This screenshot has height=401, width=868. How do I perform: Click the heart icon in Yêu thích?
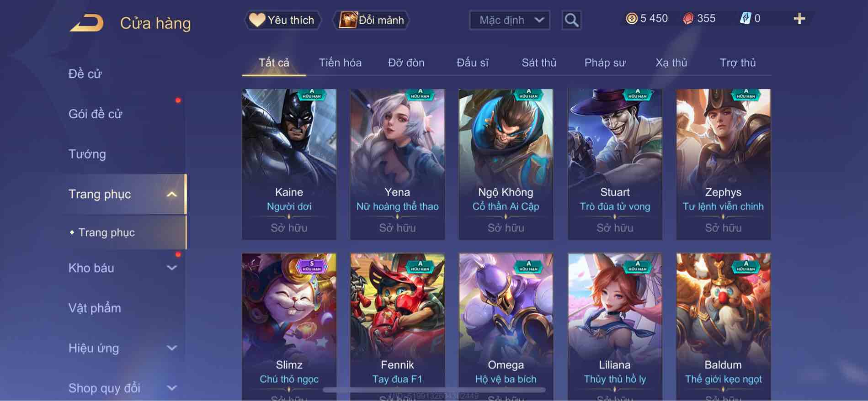[x=257, y=20]
